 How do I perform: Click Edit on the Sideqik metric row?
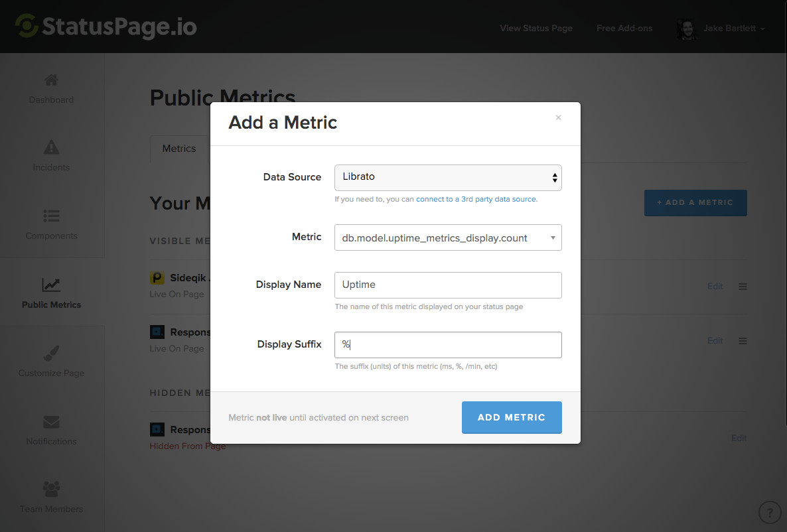pyautogui.click(x=715, y=286)
